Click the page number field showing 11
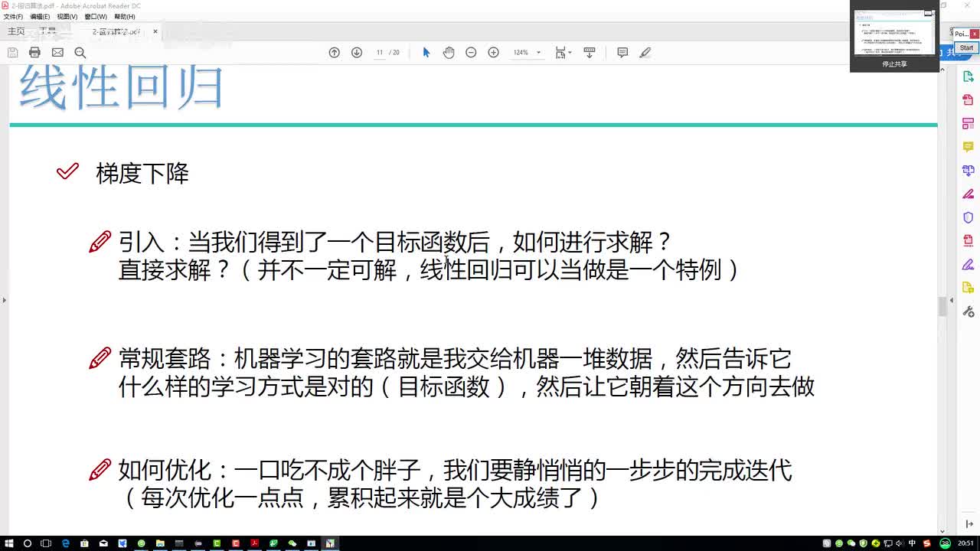 [x=380, y=52]
